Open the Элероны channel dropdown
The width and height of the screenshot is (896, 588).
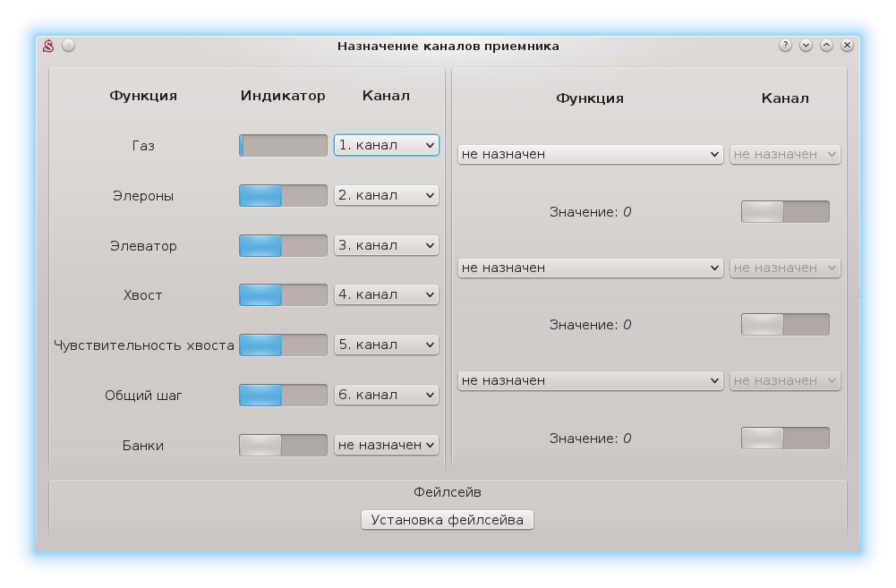pos(386,195)
